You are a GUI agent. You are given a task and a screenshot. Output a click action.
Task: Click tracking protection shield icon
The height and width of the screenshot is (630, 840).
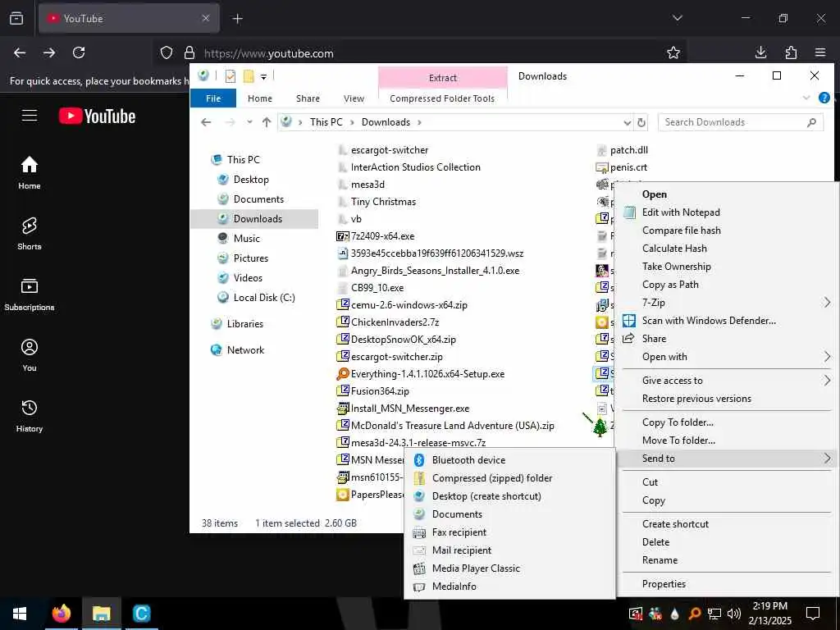click(x=167, y=52)
